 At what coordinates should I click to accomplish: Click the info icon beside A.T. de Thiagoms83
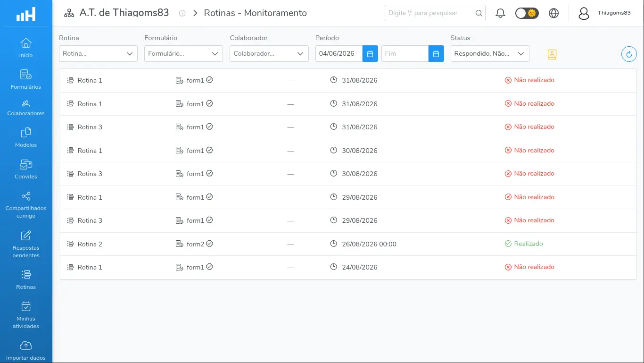tap(182, 13)
